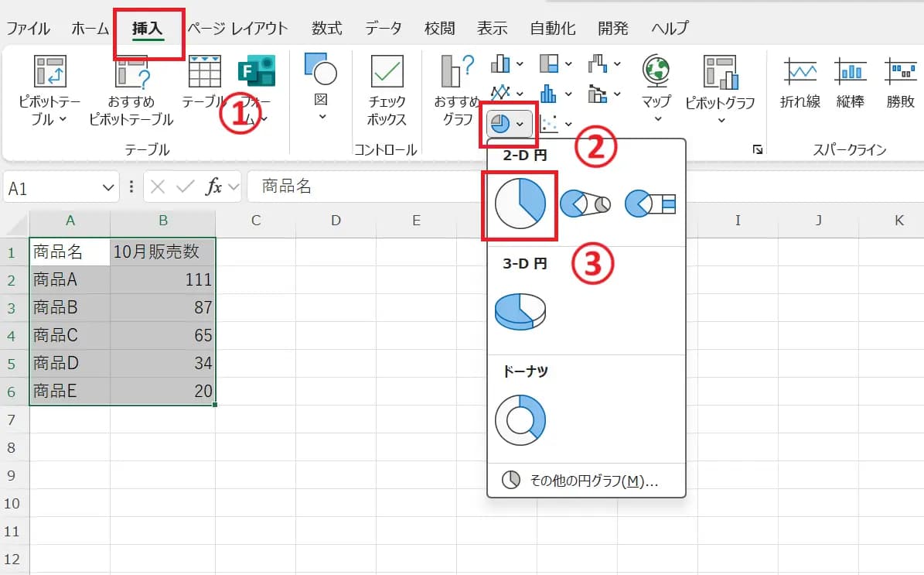Select the A1 name box
Screen dimensions: 924x575
click(x=46, y=187)
